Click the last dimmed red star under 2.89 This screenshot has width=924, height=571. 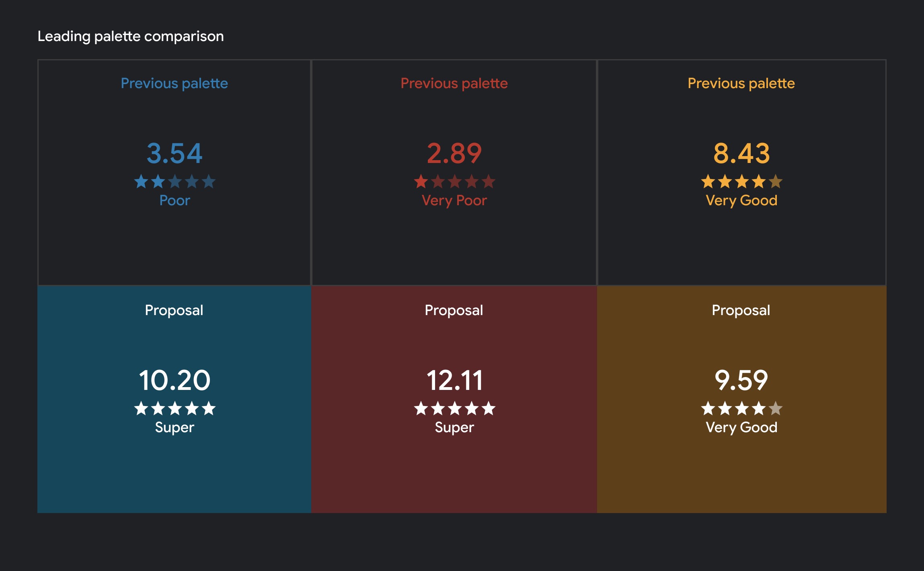click(489, 182)
